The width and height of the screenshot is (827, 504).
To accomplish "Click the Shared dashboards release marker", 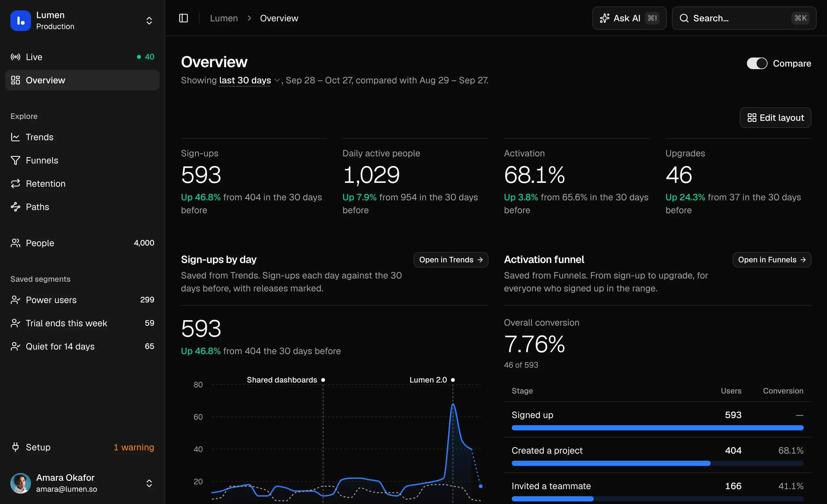I will click(323, 380).
